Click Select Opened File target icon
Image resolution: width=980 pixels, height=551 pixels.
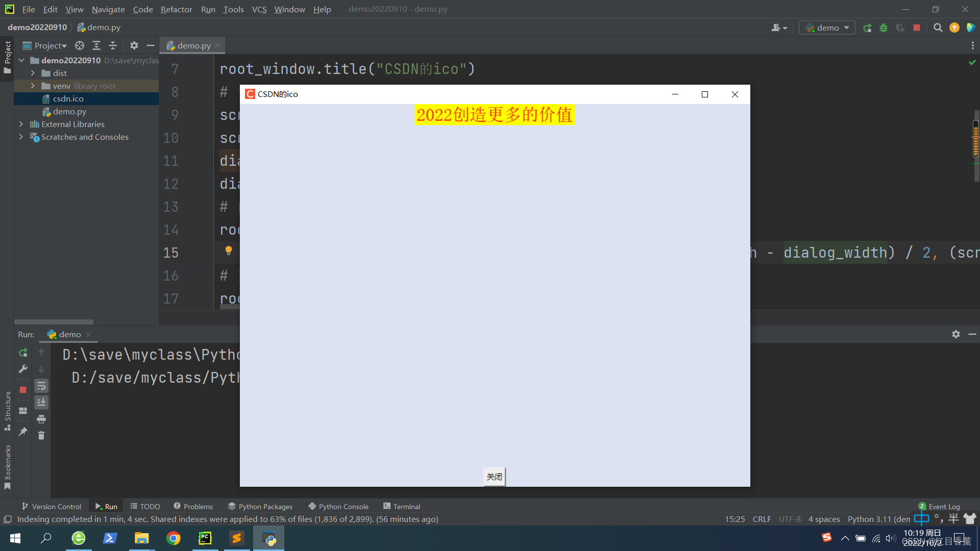coord(80,46)
